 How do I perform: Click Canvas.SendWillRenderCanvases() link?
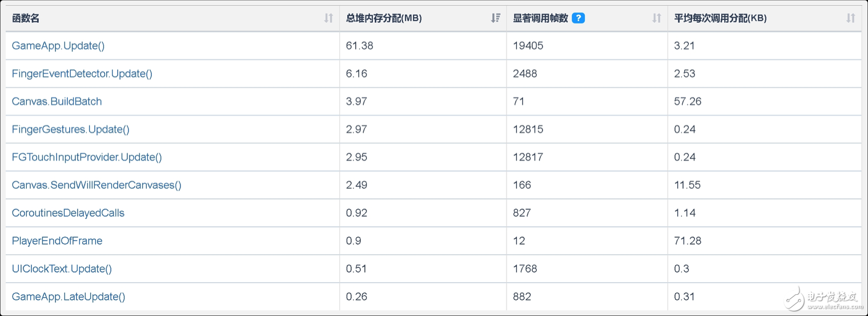tap(97, 185)
